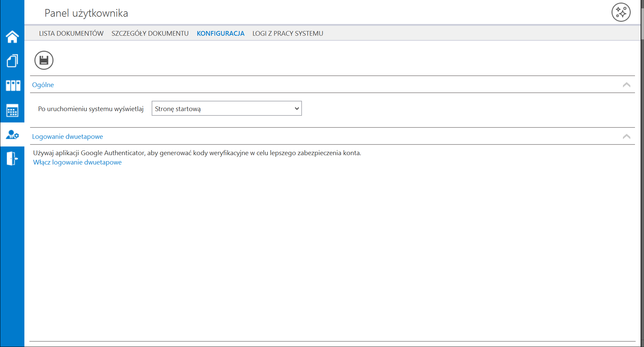This screenshot has width=644, height=347.
Task: Open the binders archive icon in sidebar
Action: (13, 85)
